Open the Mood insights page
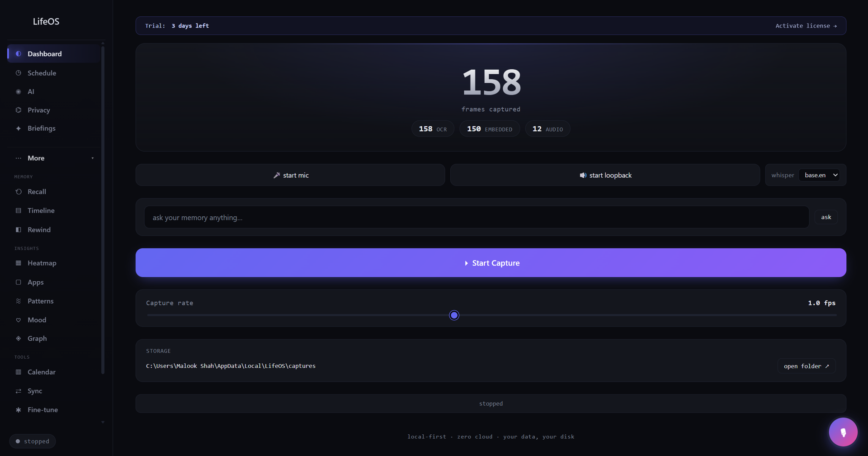This screenshot has height=456, width=868. coord(54,320)
